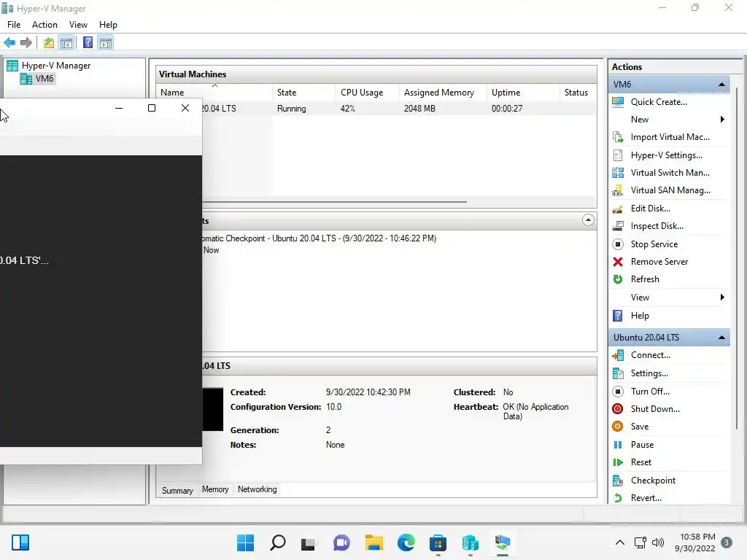Click the Back arrow in the toolbar
This screenshot has width=747, height=560.
pyautogui.click(x=9, y=43)
